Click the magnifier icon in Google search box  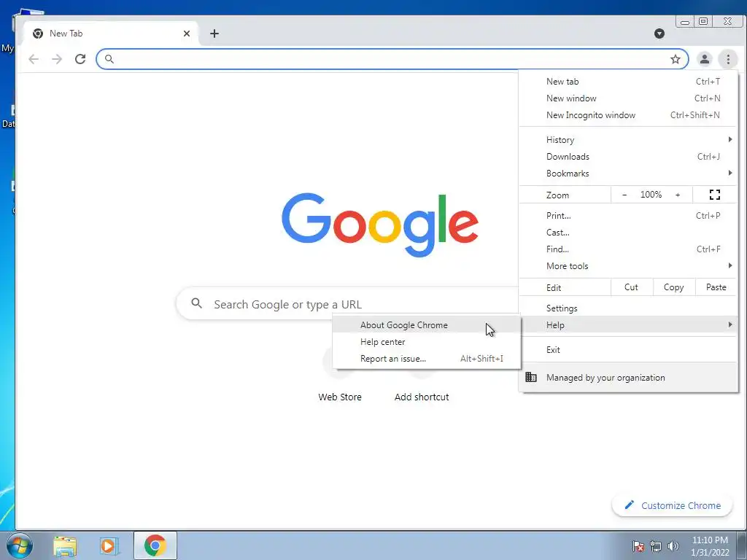coord(196,303)
